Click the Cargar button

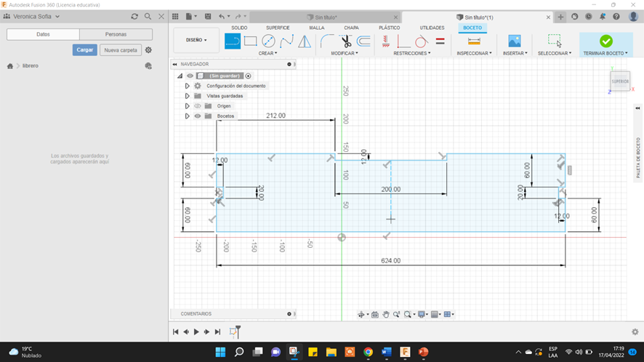click(84, 50)
